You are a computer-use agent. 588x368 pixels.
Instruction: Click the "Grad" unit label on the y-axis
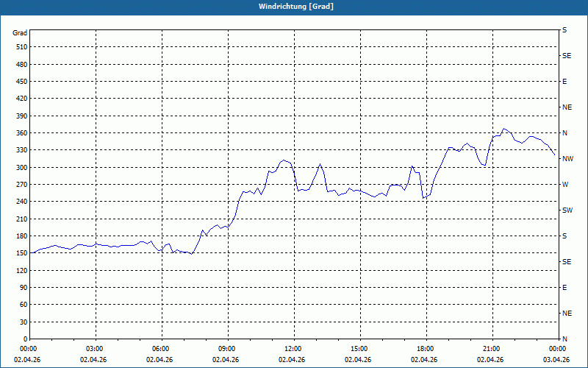point(20,33)
